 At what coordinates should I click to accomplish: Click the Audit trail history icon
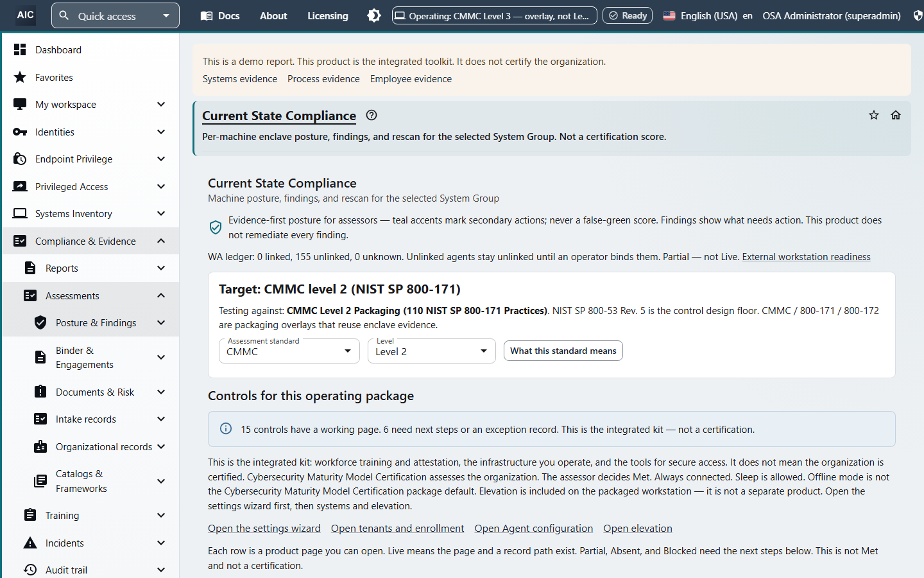(x=30, y=570)
